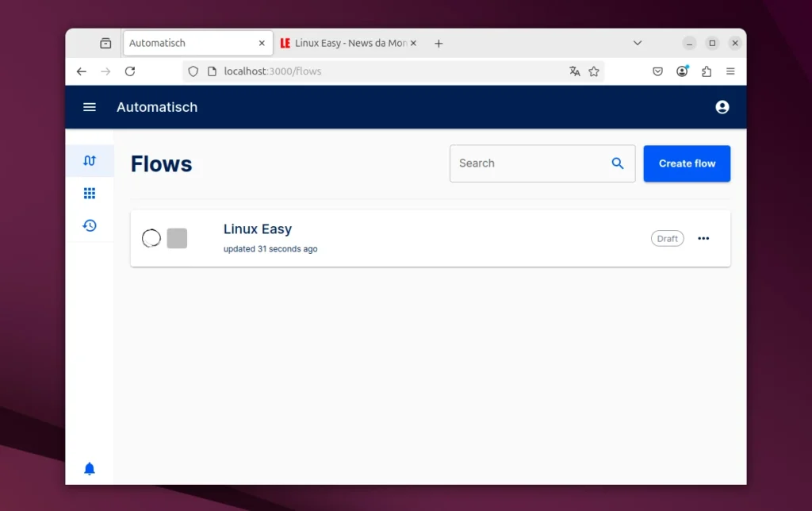Click the translate page icon
This screenshot has height=511, width=812.
(575, 71)
